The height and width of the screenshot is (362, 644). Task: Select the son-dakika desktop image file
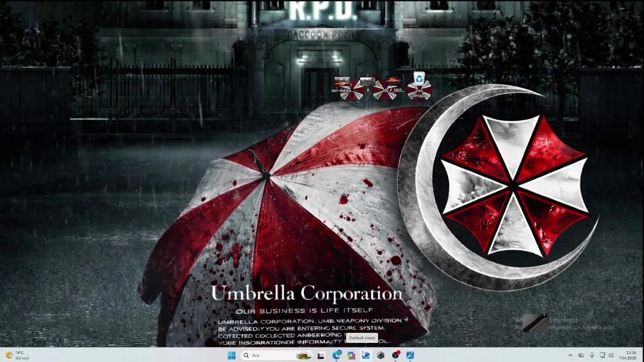342,85
